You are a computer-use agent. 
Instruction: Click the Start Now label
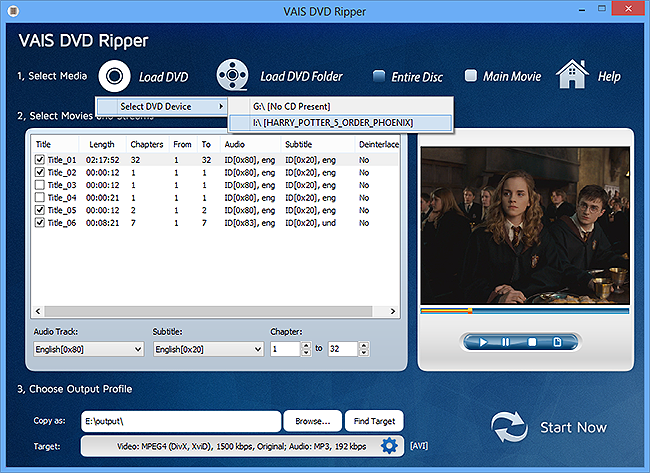[x=573, y=427]
